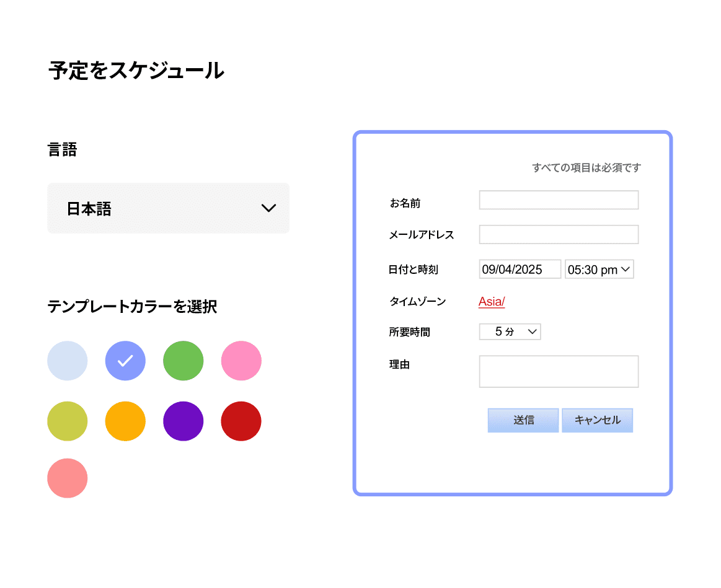Select the salmon template color
This screenshot has width=721, height=588.
(x=67, y=478)
